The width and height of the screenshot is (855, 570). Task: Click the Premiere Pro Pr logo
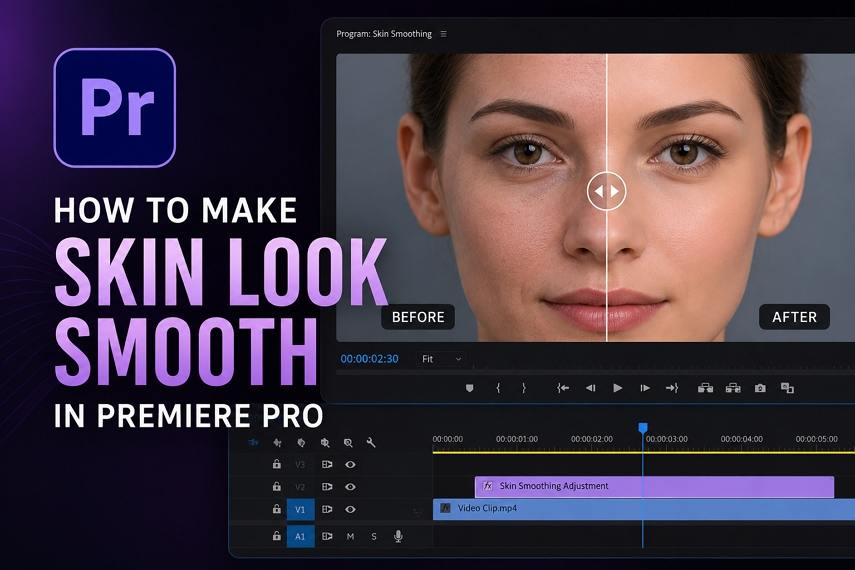point(115,107)
